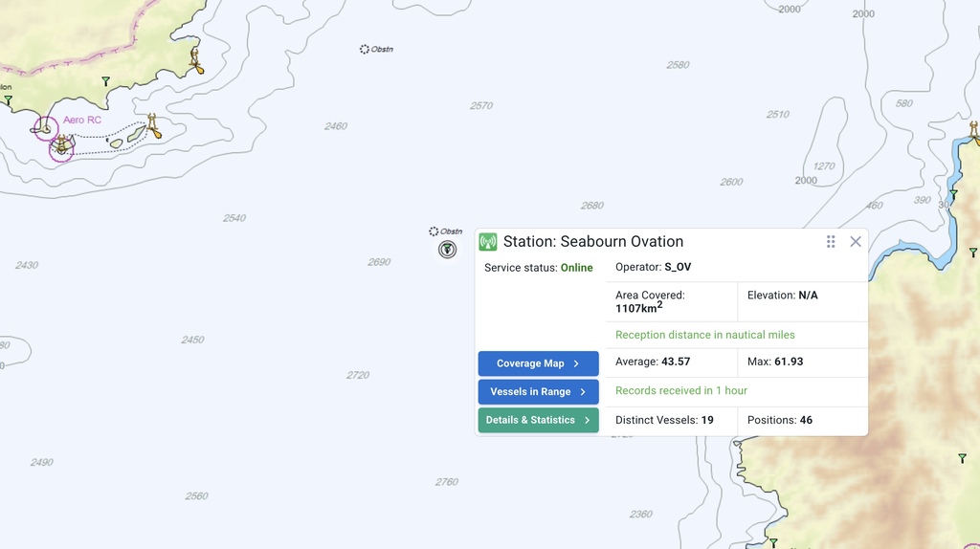The height and width of the screenshot is (549, 980).
Task: Click the 'Online' service status text
Action: [x=576, y=267]
